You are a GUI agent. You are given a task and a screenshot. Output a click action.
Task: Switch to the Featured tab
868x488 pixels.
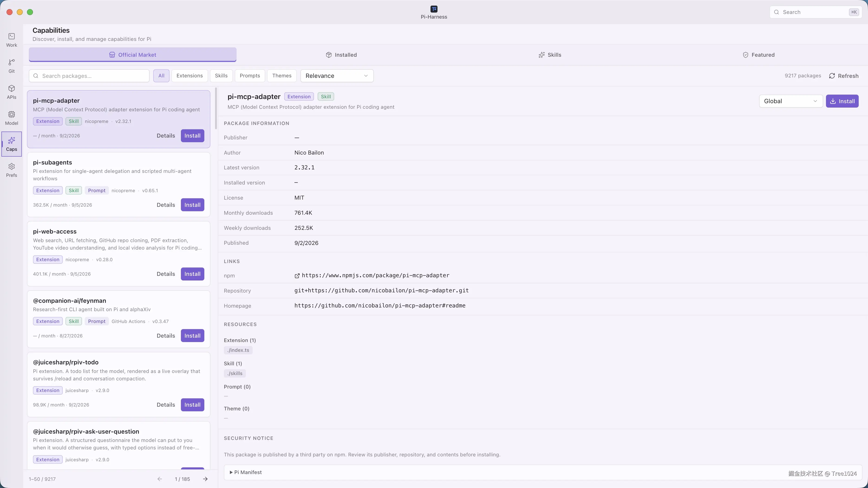(x=758, y=55)
